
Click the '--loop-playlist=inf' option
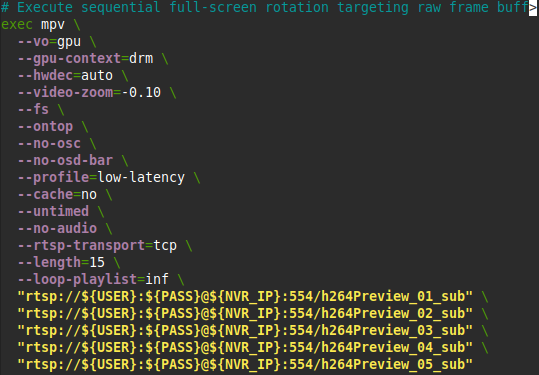tap(93, 279)
